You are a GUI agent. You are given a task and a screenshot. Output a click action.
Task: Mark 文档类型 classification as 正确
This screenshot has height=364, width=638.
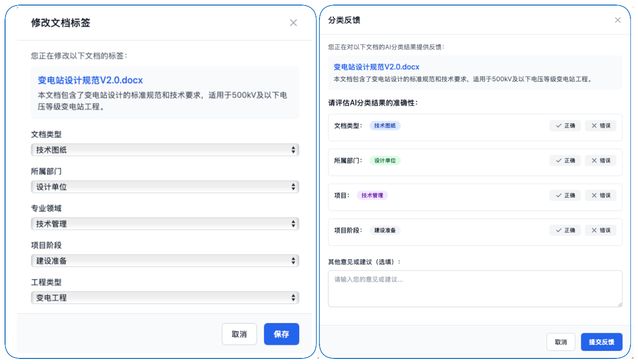tap(565, 126)
